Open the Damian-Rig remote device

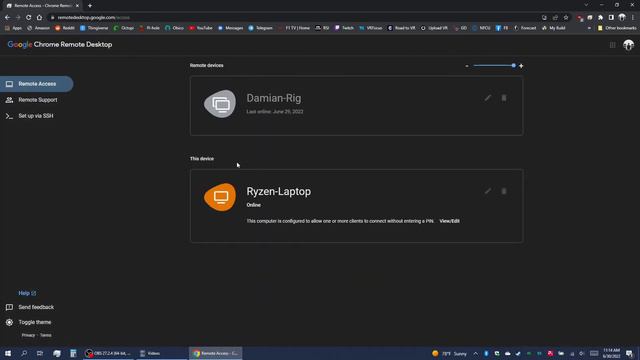pos(356,106)
